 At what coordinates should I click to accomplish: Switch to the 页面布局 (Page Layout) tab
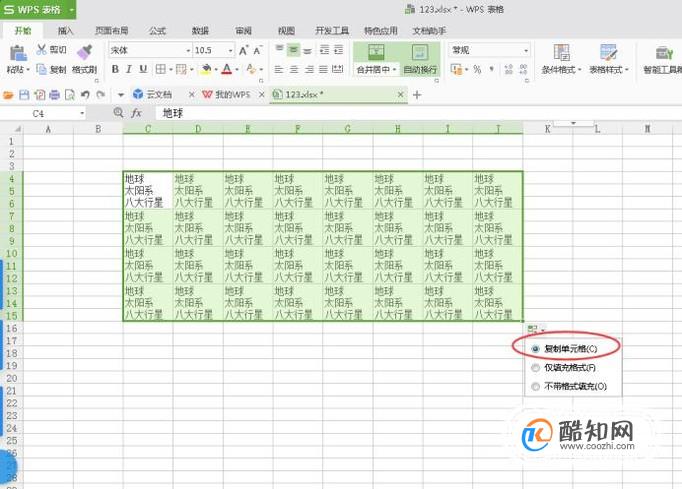coord(112,30)
